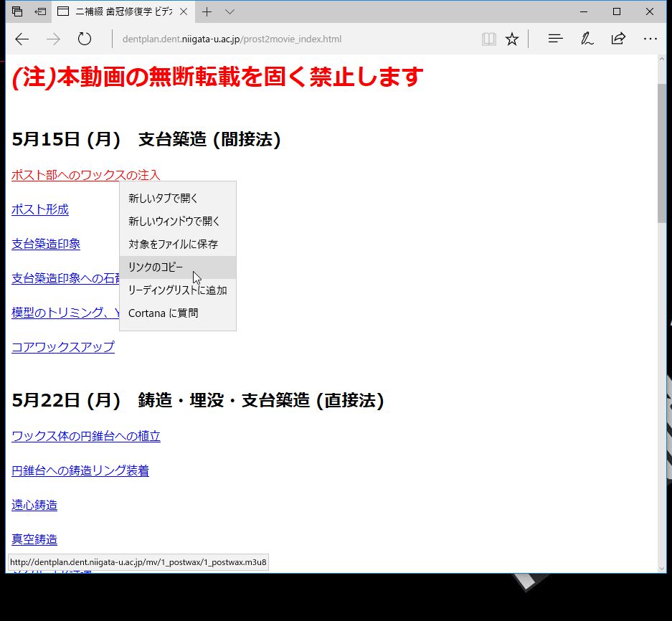Click the browser back arrow
Viewport: 672px width, 621px height.
[22, 39]
